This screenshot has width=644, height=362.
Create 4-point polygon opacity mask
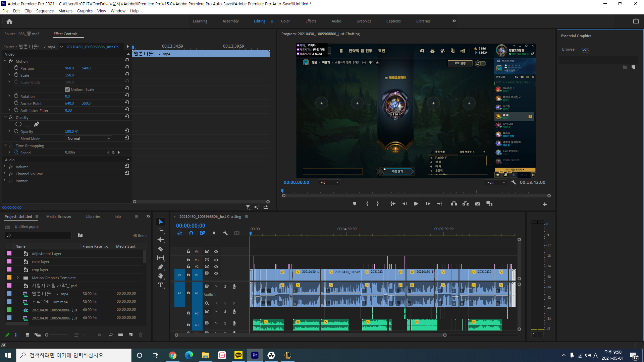[x=28, y=124]
